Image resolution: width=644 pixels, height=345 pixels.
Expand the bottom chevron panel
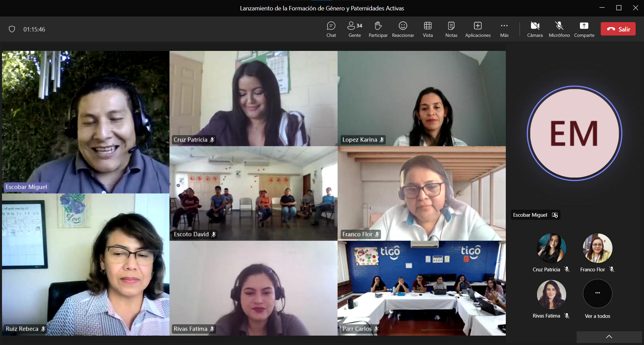coord(609,337)
